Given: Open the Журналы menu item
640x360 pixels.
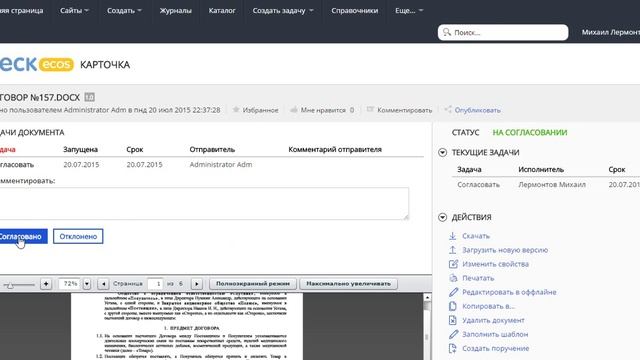Looking at the screenshot, I should coord(176,11).
